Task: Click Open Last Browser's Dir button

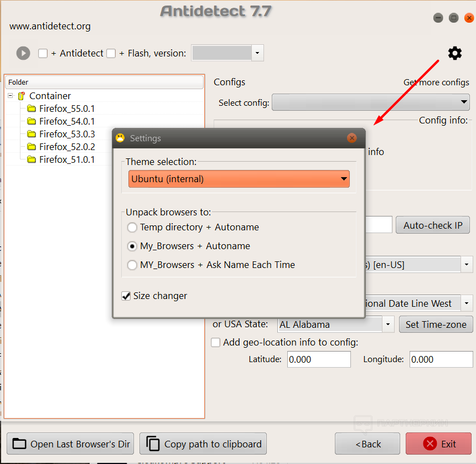Action: point(70,444)
